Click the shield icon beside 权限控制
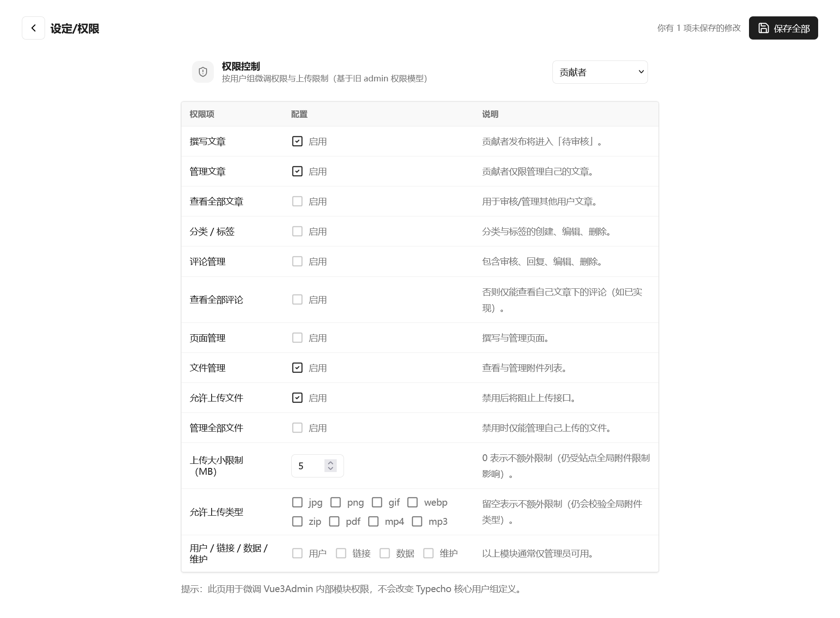 coord(203,72)
